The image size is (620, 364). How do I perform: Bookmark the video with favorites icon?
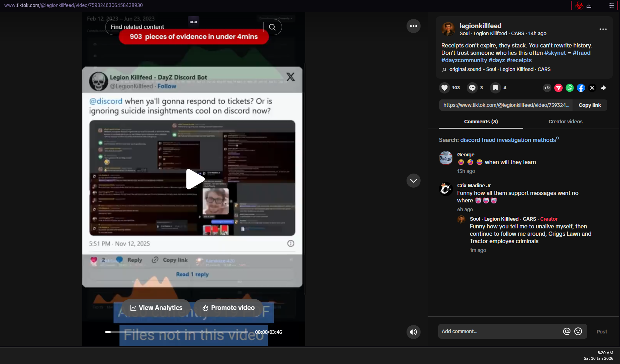pyautogui.click(x=496, y=88)
